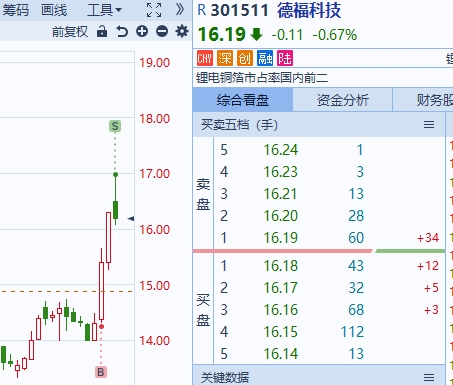Open the 工具 dropdown menu
453x385 pixels.
104,10
